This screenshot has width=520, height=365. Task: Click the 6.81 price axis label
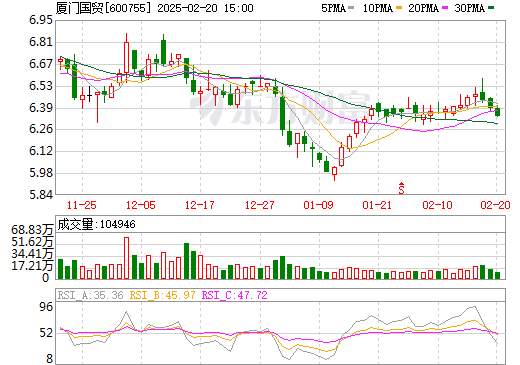pyautogui.click(x=41, y=42)
